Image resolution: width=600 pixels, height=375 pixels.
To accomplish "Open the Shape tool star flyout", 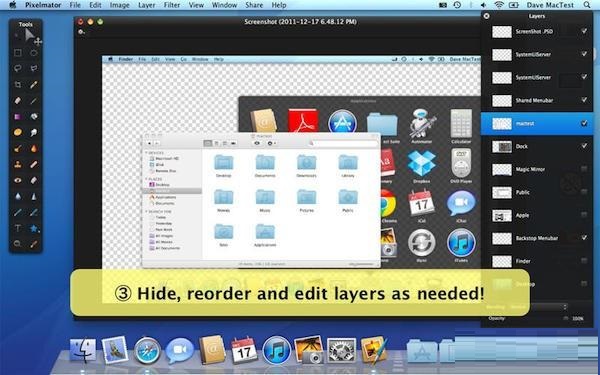I will click(34, 228).
